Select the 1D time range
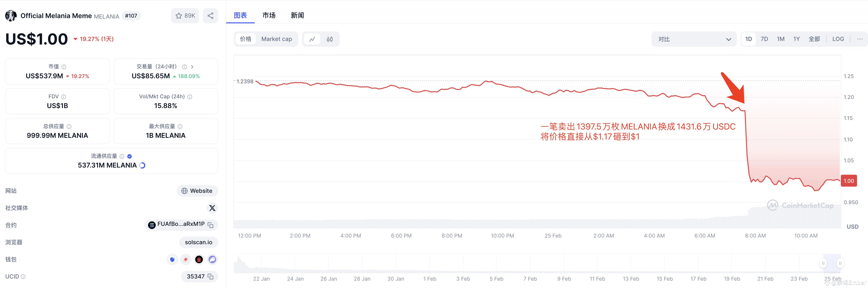Viewport: 868px width, 288px height. 748,39
